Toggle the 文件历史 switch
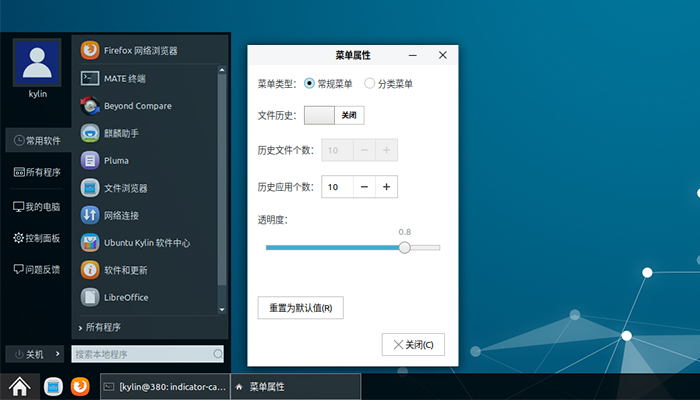The width and height of the screenshot is (700, 400). (x=334, y=116)
